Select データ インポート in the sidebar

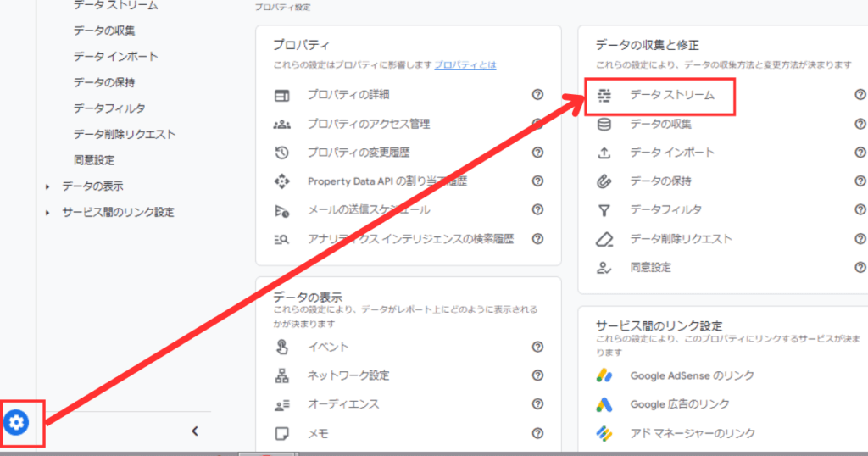115,57
